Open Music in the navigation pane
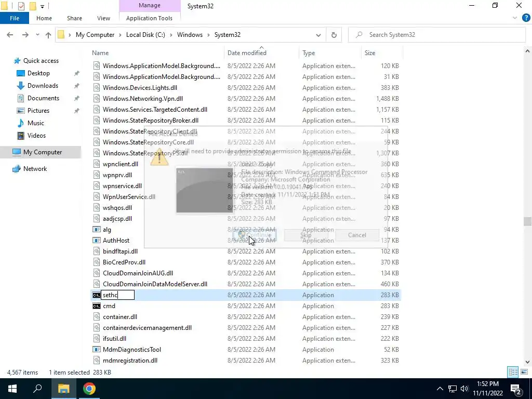 [x=36, y=123]
